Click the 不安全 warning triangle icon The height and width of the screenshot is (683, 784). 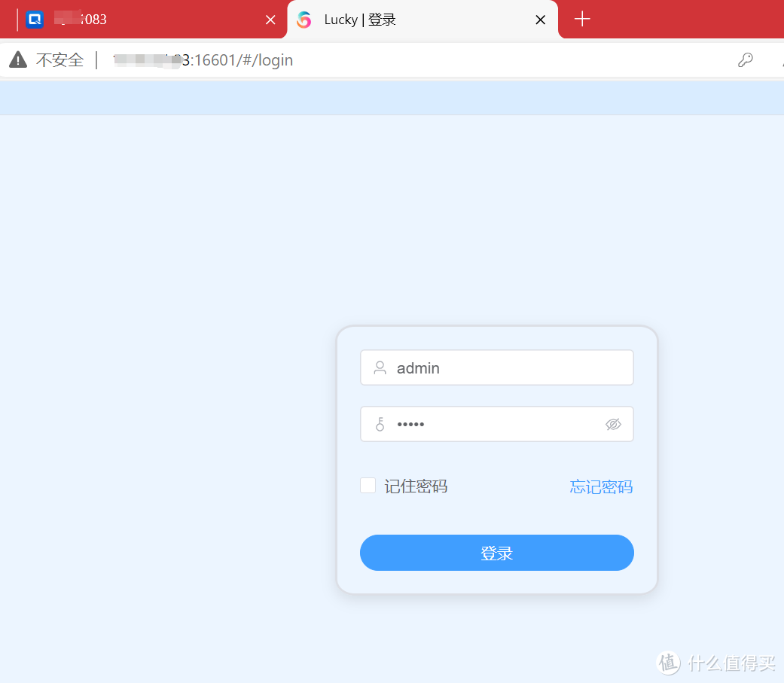[17, 59]
